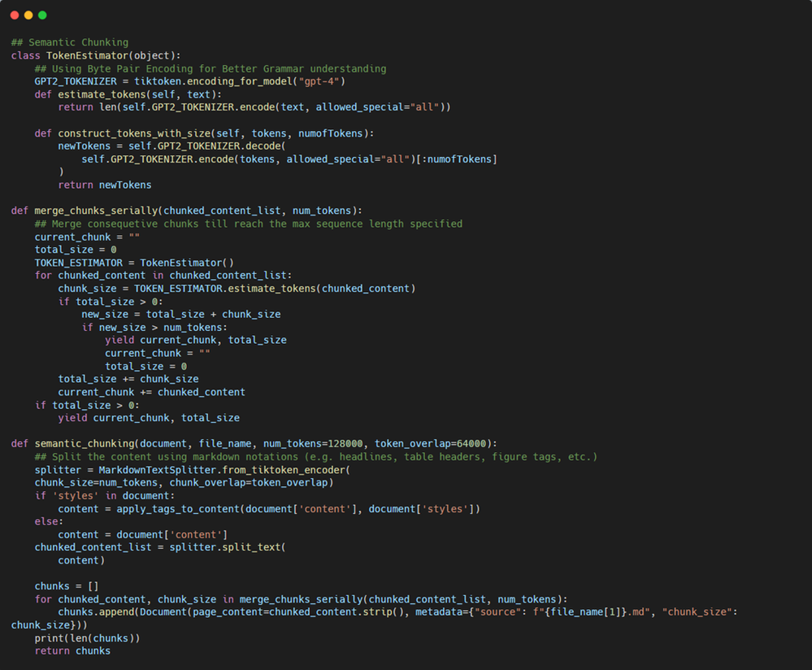Click the 'Using Byte Pair Encoding' comment
This screenshot has width=812, height=670.
point(211,68)
